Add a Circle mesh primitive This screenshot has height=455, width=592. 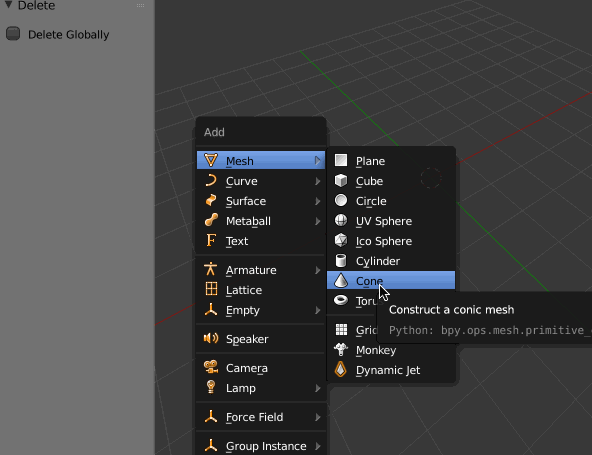point(391,201)
